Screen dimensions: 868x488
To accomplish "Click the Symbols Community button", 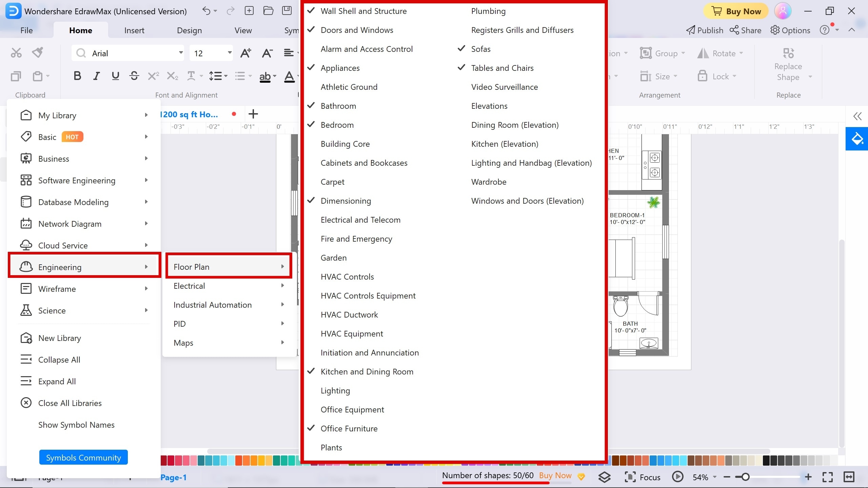I will coord(83,457).
